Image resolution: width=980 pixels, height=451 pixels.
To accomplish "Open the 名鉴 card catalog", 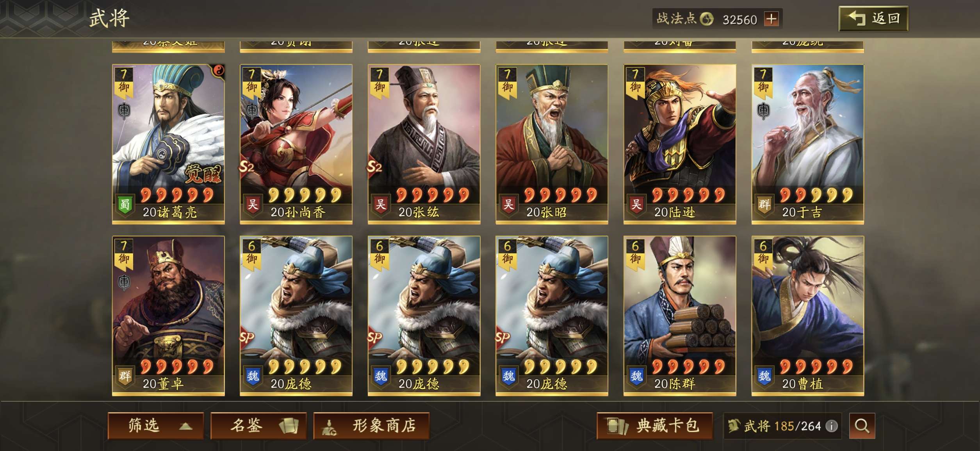I will 258,426.
